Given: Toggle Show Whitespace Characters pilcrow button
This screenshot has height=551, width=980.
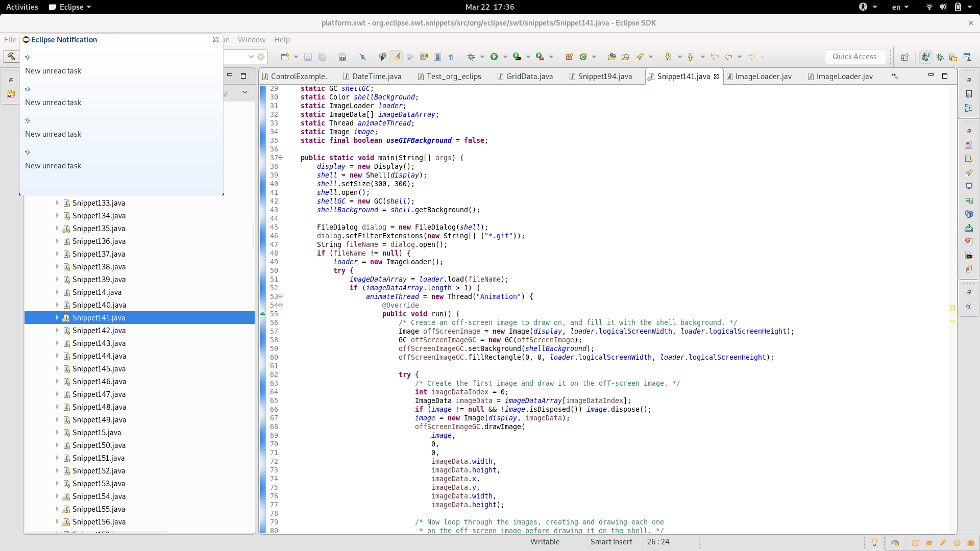Looking at the screenshot, I should [x=451, y=57].
